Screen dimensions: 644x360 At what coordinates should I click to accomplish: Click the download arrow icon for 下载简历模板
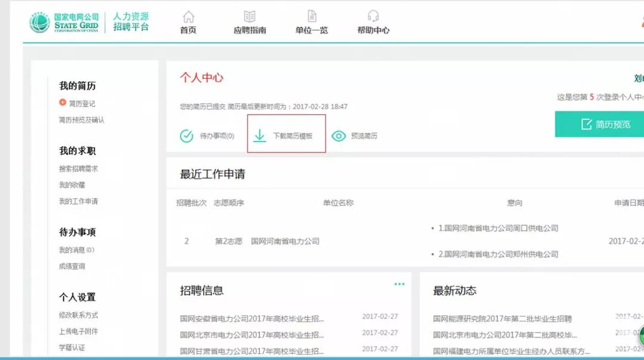tap(259, 135)
